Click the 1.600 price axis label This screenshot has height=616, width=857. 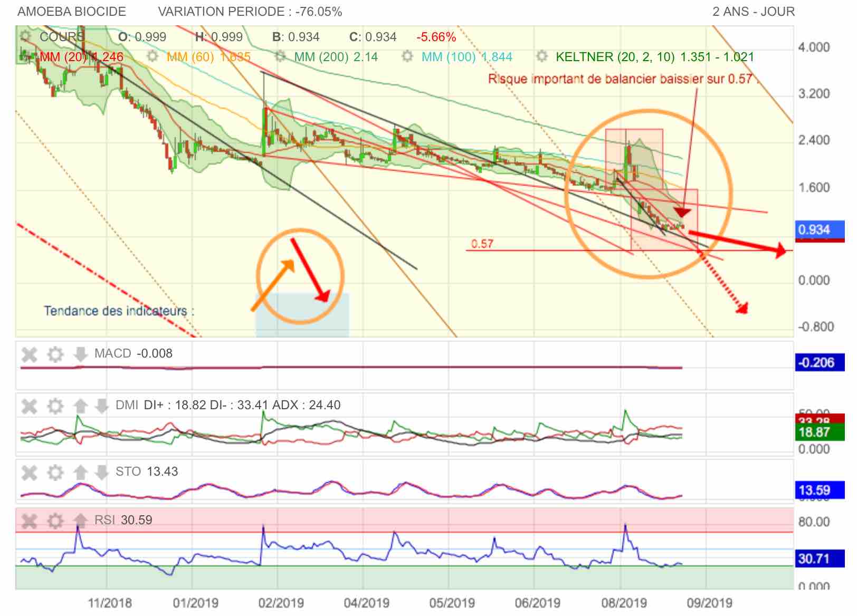[x=814, y=188]
